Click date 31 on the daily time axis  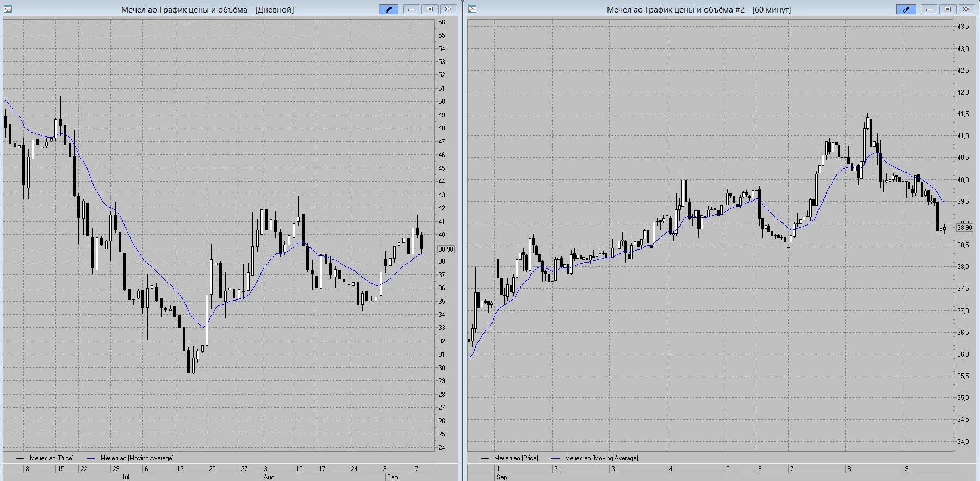[386, 469]
